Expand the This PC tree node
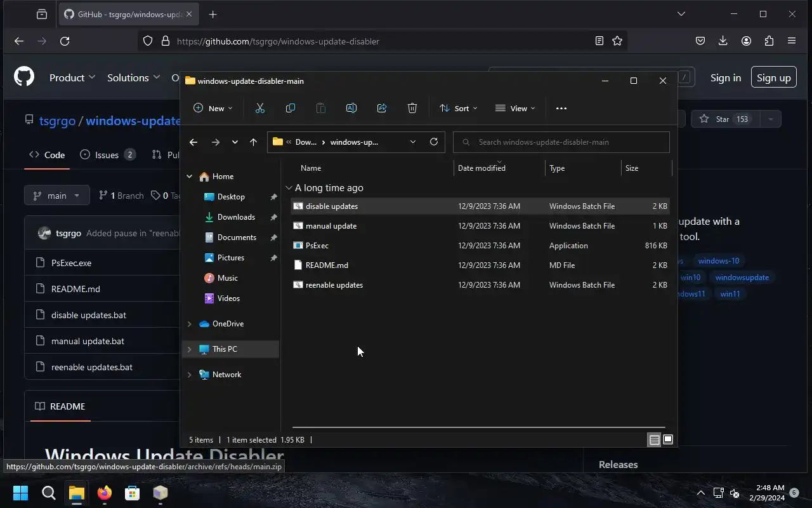The height and width of the screenshot is (508, 812). click(x=189, y=349)
